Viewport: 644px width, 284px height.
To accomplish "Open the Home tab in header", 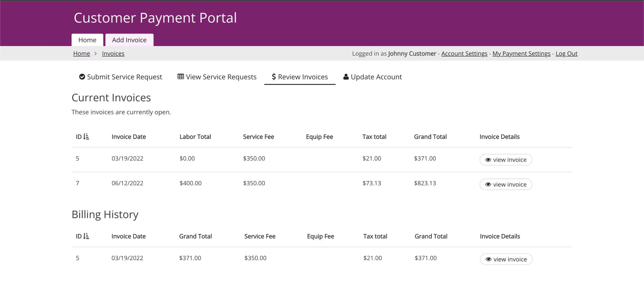I will [x=87, y=40].
